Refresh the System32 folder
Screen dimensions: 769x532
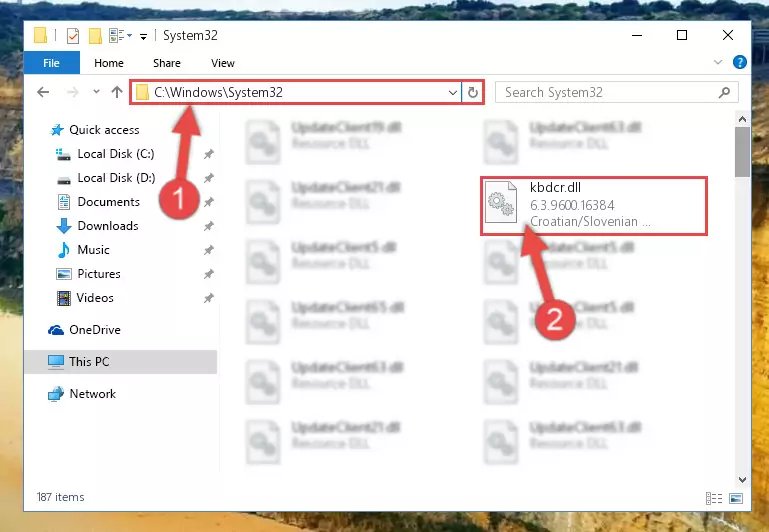473,92
